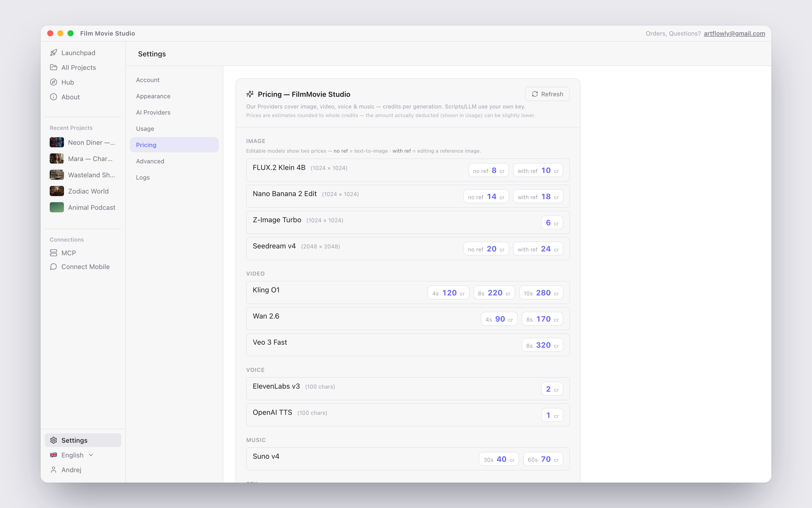Click the Settings gear icon

click(53, 440)
